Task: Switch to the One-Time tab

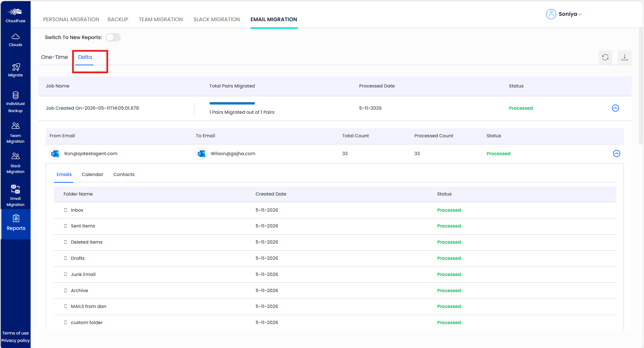Action: 54,57
